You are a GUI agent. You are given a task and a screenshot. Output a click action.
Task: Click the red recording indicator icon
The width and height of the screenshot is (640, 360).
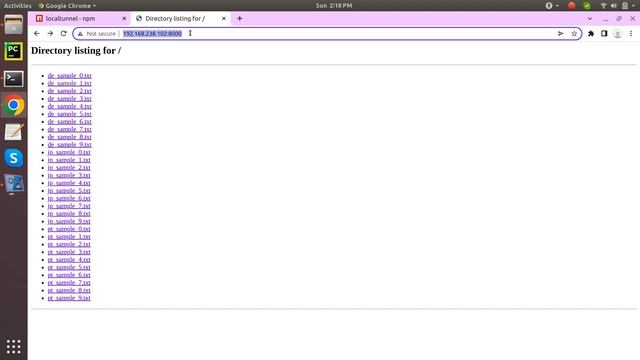(571, 6)
